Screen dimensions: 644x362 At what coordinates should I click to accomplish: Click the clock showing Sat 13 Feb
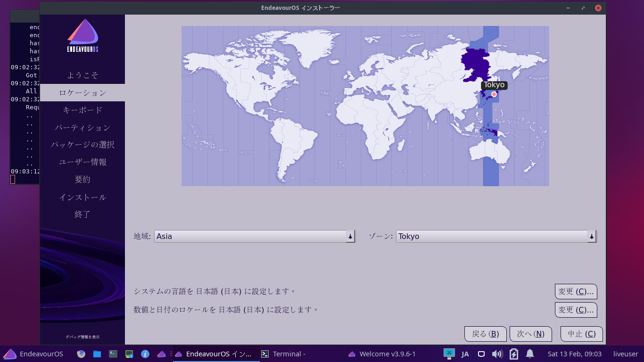575,354
